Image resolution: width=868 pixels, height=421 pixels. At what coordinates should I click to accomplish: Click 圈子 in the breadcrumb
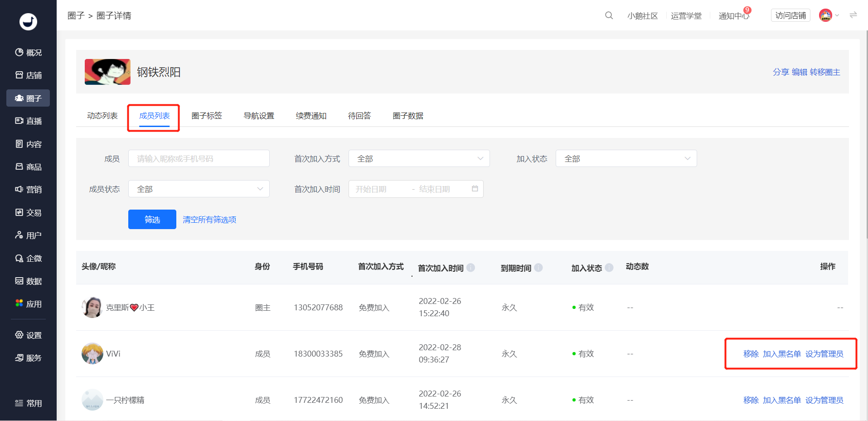[76, 15]
